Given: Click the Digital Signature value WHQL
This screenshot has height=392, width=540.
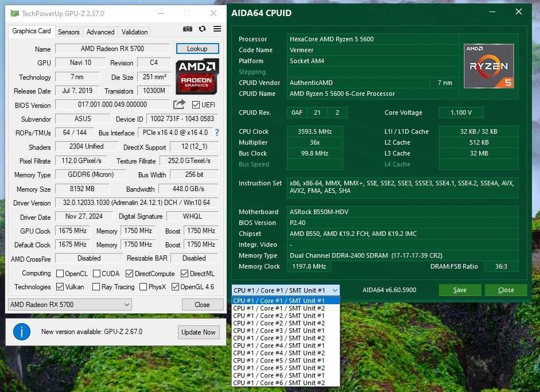Looking at the screenshot, I should 192,216.
